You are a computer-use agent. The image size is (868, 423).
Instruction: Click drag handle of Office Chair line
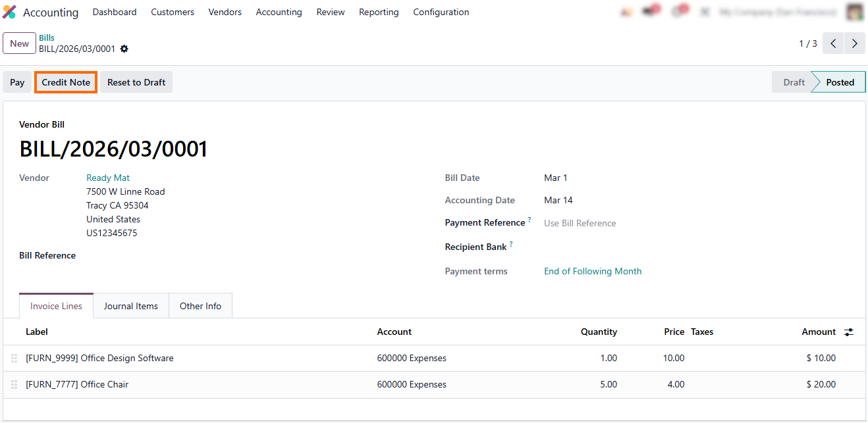click(14, 385)
